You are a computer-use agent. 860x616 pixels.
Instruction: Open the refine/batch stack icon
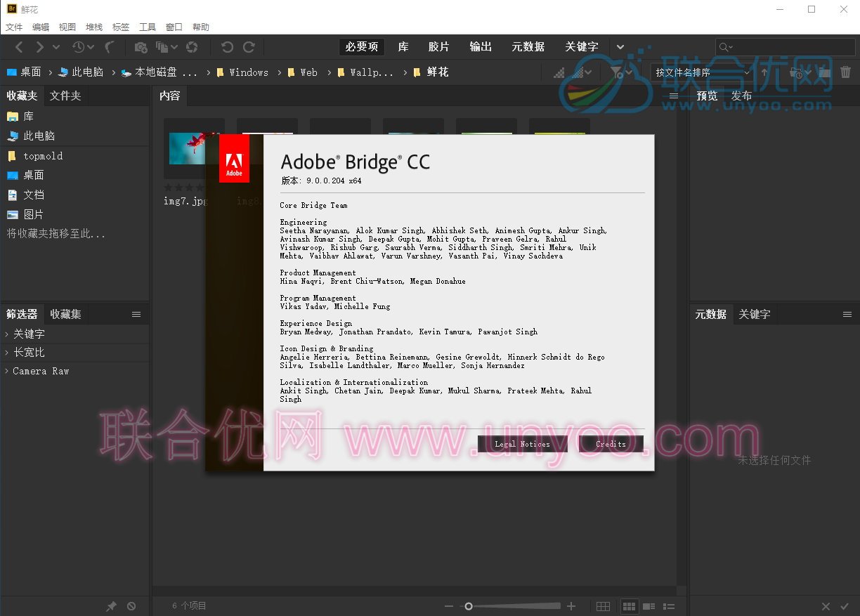click(x=162, y=47)
